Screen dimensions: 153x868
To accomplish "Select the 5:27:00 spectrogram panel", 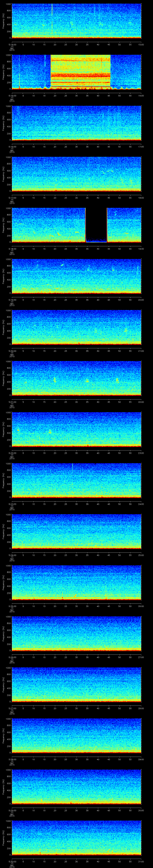I will pyautogui.click(x=76, y=685).
